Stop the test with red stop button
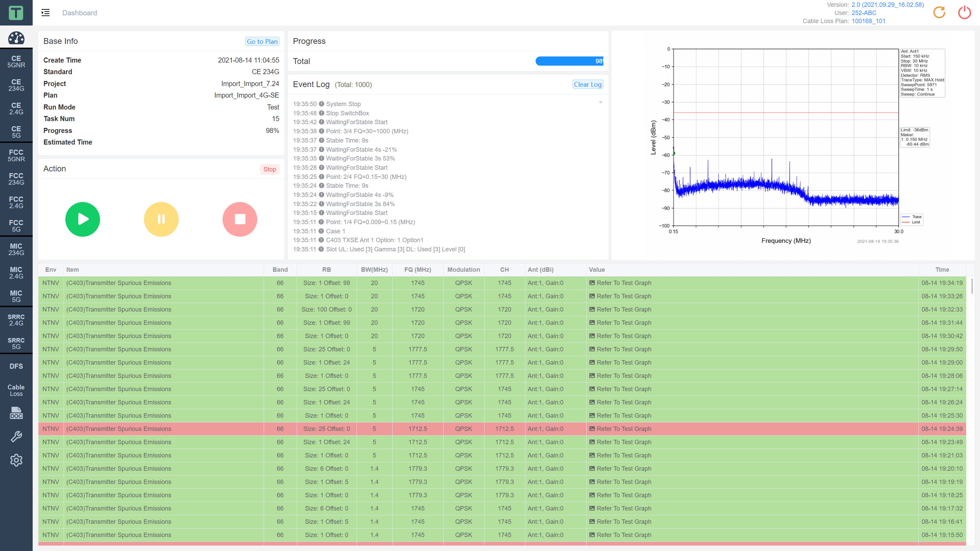 click(x=240, y=219)
